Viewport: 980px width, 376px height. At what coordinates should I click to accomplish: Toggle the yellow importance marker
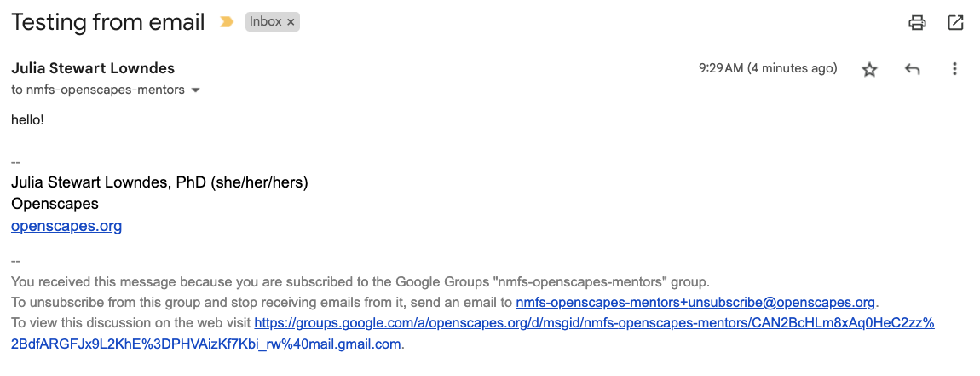coord(227,23)
